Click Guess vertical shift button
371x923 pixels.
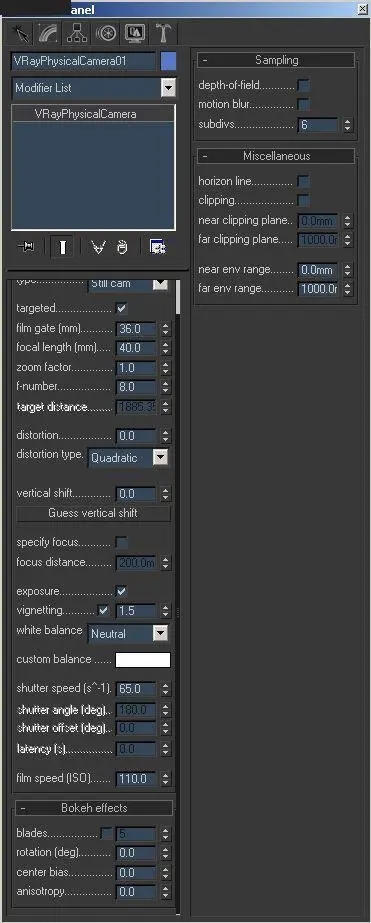coord(93,513)
